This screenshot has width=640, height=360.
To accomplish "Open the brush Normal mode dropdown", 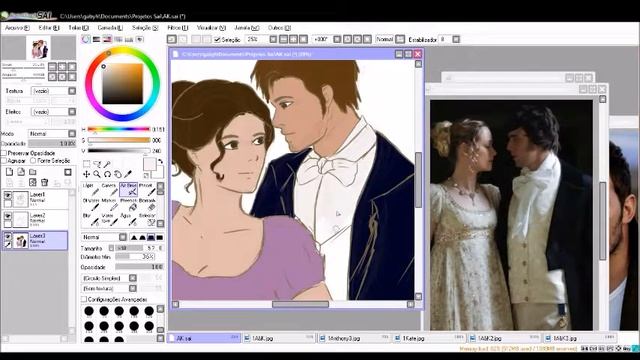I will (x=123, y=237).
